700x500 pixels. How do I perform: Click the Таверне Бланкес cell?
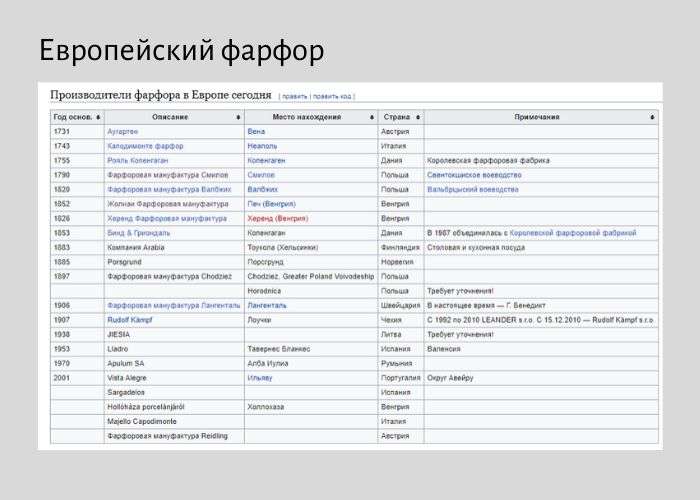click(x=311, y=349)
